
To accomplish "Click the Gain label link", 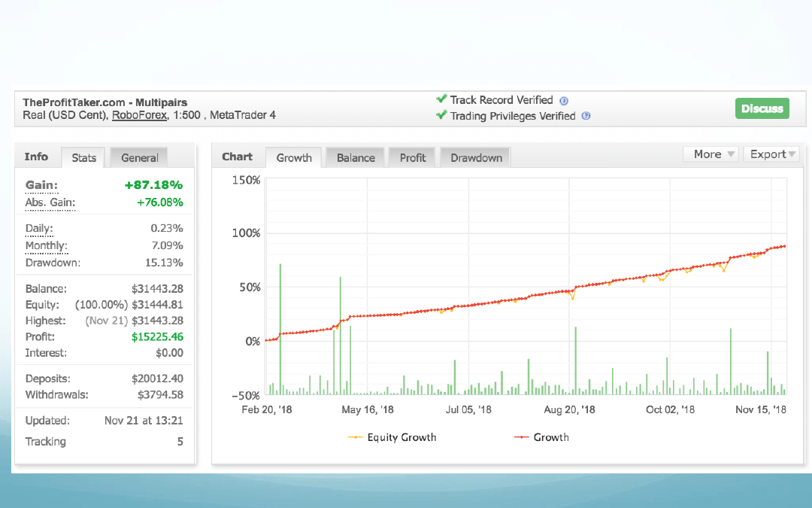I will coord(41,185).
